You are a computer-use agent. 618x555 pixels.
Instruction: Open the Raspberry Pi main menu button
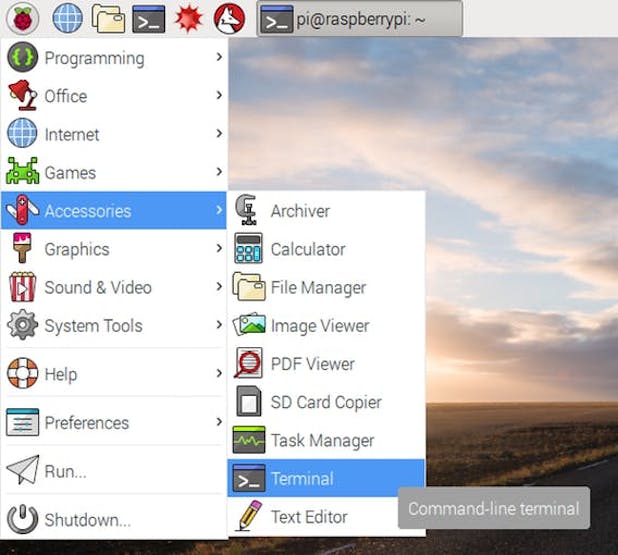[22, 18]
